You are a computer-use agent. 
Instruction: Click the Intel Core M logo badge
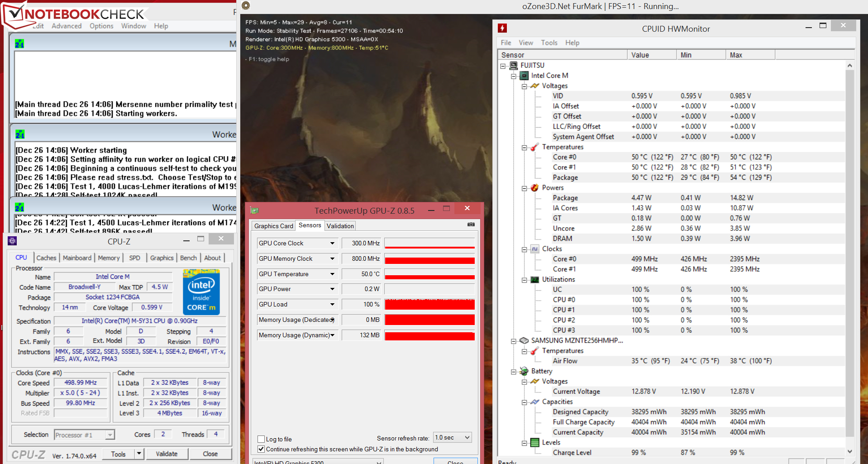[201, 292]
